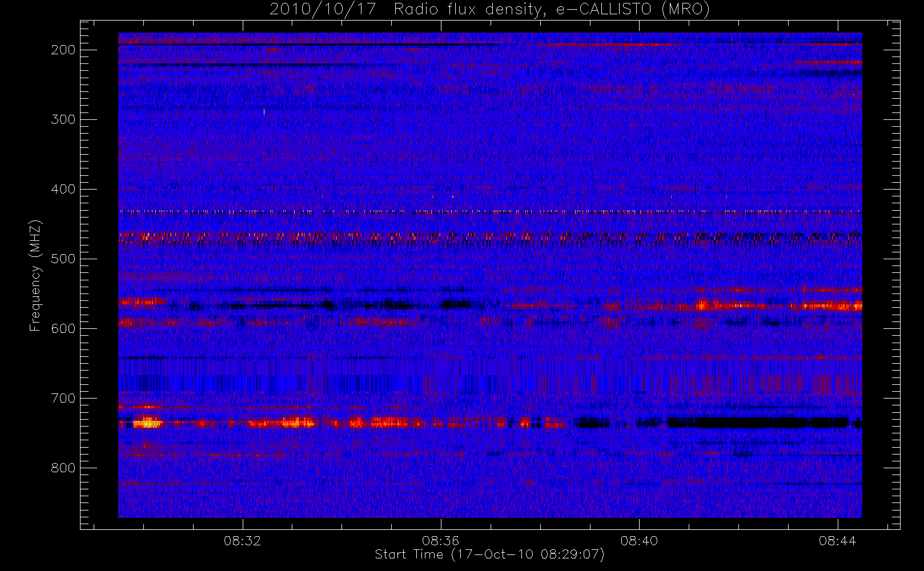This screenshot has width=924, height=571.
Task: Click the 08:36 time tick label
Action: (x=440, y=541)
